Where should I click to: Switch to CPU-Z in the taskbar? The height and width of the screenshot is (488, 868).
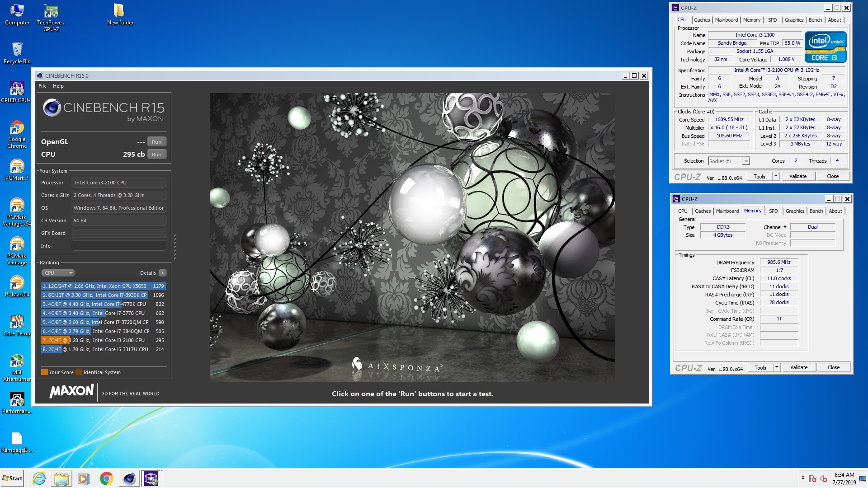(151, 478)
